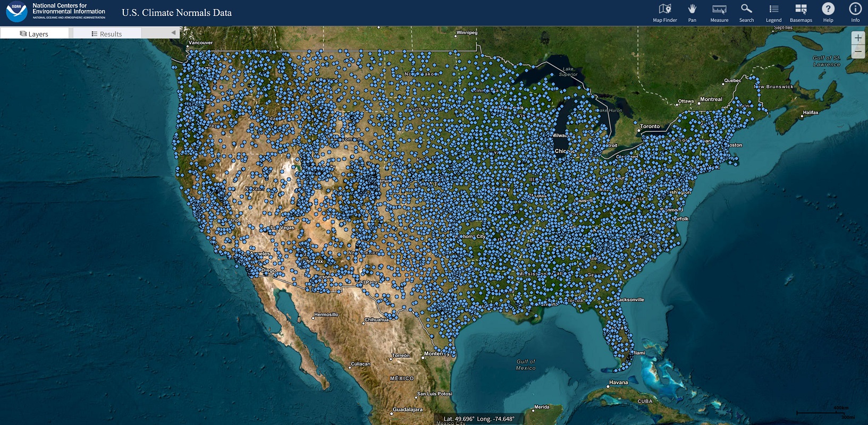The height and width of the screenshot is (425, 868).
Task: Open the Help question mark icon
Action: 828,12
